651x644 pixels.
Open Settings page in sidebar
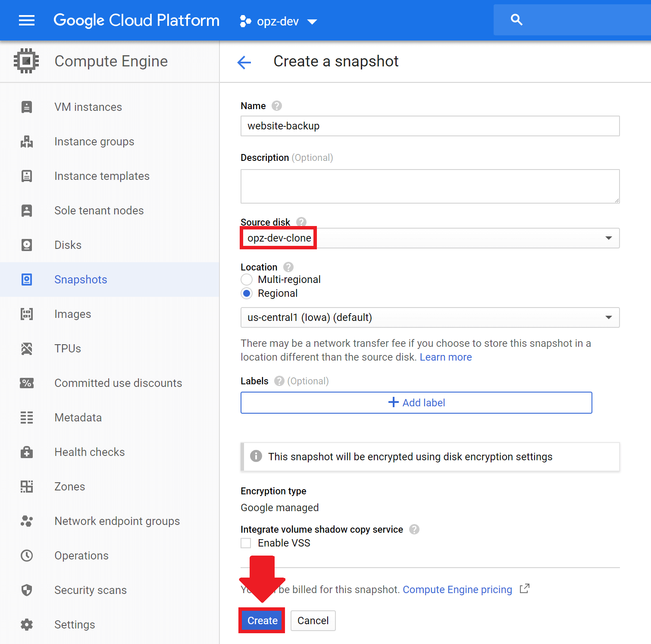110,625
